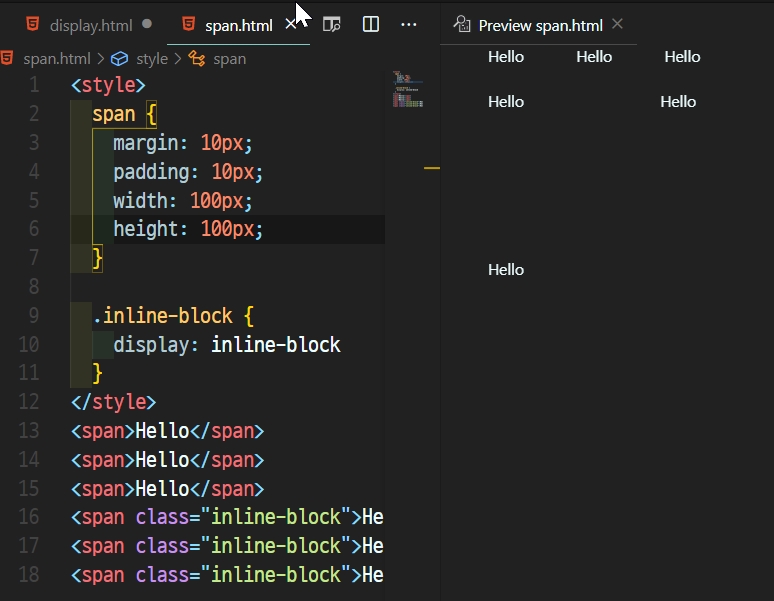The image size is (774, 601).
Task: Click the HTML5 icon on the display.html tab
Action: [33, 24]
